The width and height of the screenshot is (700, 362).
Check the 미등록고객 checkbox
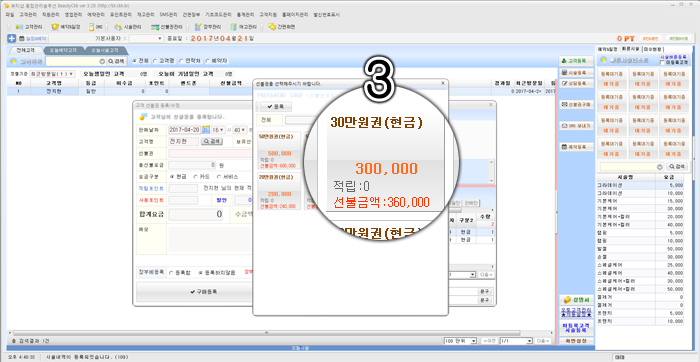pos(662,63)
